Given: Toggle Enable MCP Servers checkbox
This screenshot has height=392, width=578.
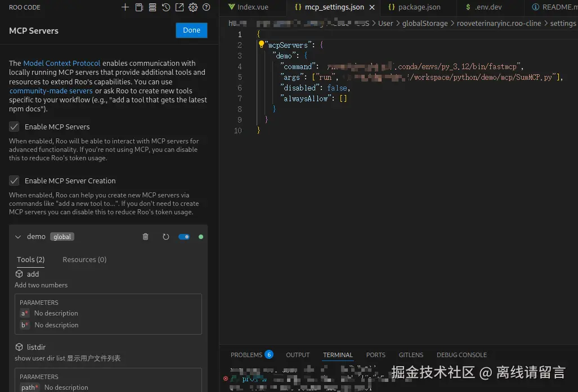Looking at the screenshot, I should [x=14, y=127].
